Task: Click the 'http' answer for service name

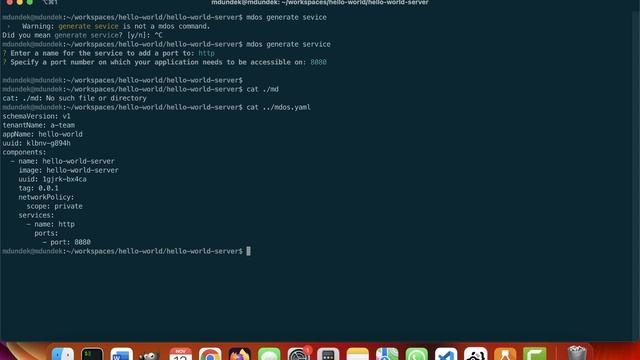Action: [x=207, y=53]
